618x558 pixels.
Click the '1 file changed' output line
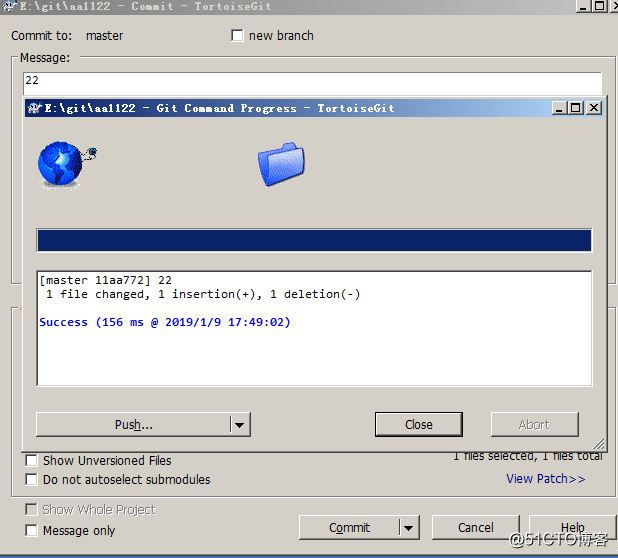pyautogui.click(x=203, y=294)
